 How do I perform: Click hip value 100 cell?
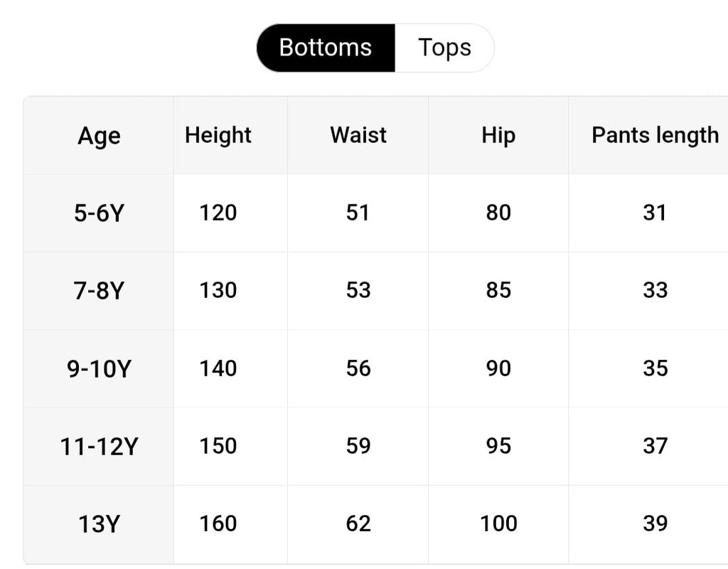coord(498,524)
